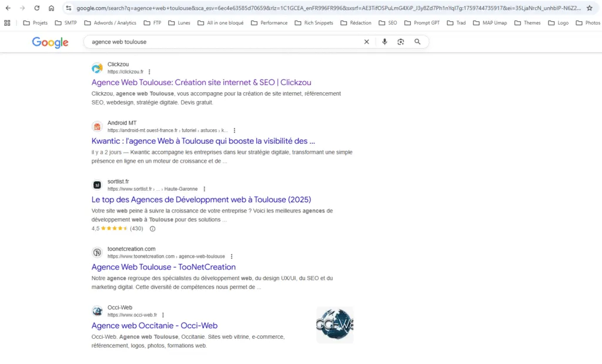Click the Clickzou site favicon
The image size is (602, 364).
tap(97, 68)
